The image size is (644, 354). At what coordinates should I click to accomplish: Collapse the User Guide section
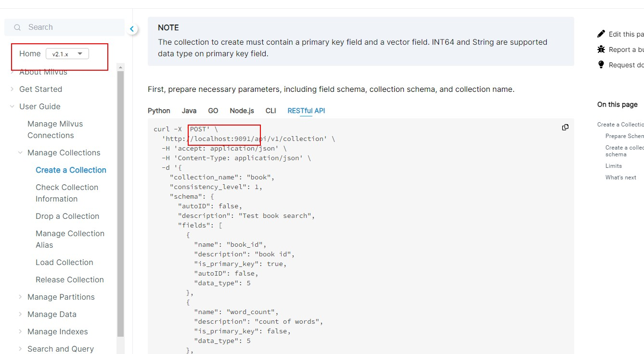click(12, 106)
